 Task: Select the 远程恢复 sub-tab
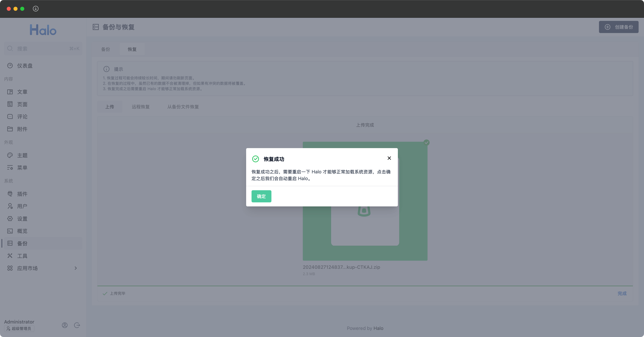pyautogui.click(x=141, y=107)
